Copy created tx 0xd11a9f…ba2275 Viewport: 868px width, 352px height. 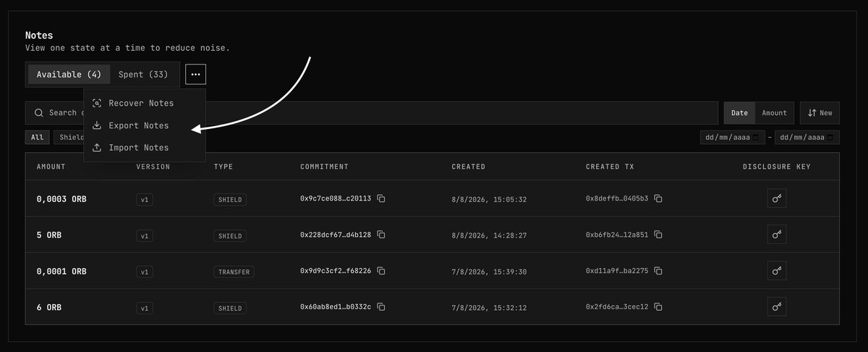coord(658,271)
